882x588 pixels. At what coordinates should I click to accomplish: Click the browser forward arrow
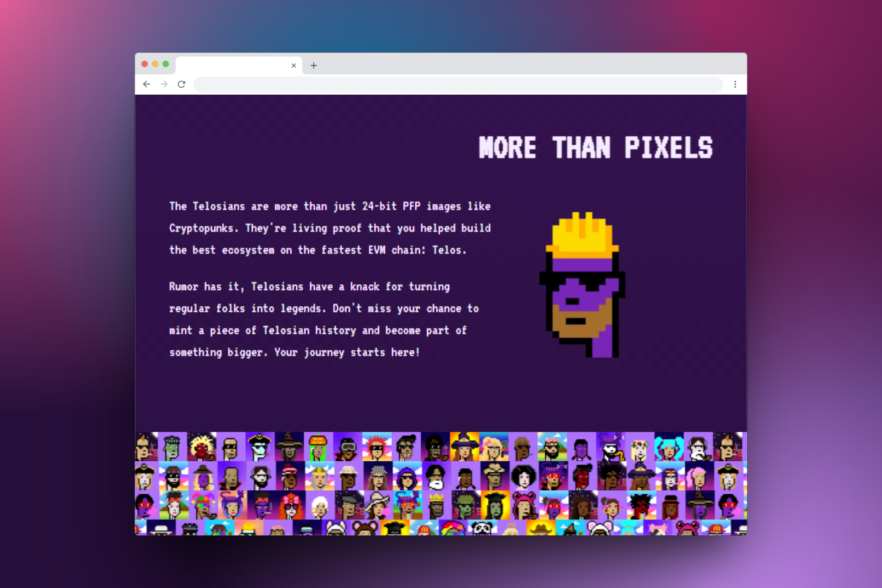point(164,84)
